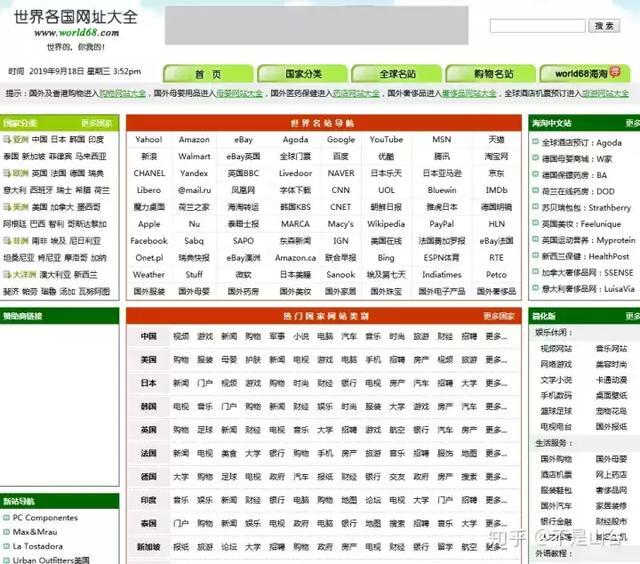Click the bullet icon beside PC Componentes
Viewport: 640px width, 564px height.
point(6,518)
